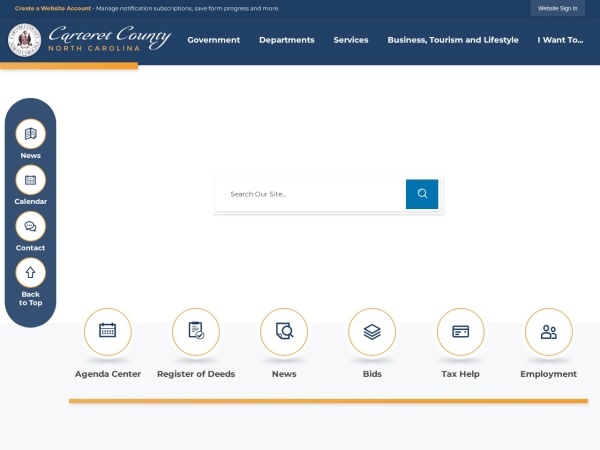This screenshot has width=600, height=450.
Task: Click the Back to Top arrow icon
Action: tap(31, 272)
